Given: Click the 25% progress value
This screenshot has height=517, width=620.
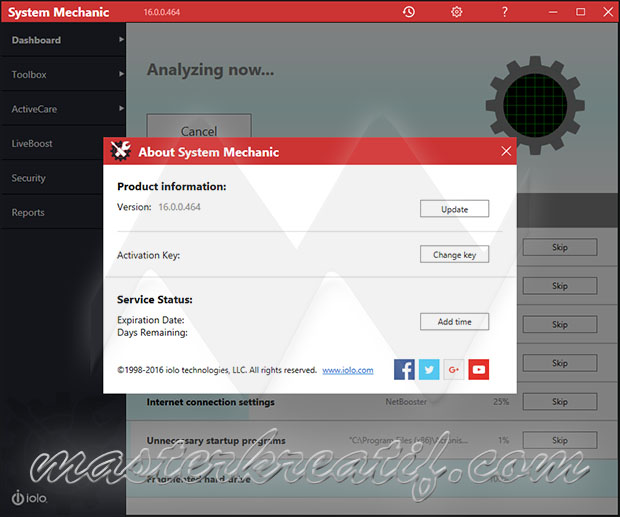Looking at the screenshot, I should pyautogui.click(x=501, y=402).
